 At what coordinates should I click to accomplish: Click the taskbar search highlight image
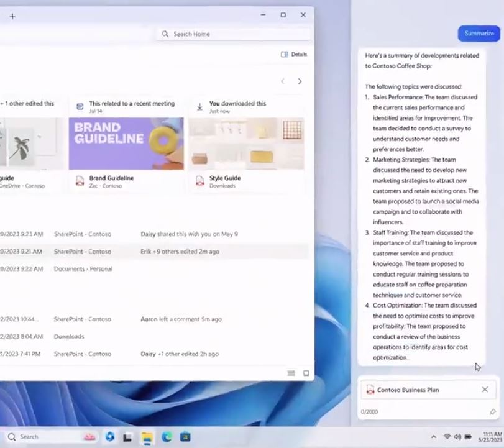pos(89,437)
